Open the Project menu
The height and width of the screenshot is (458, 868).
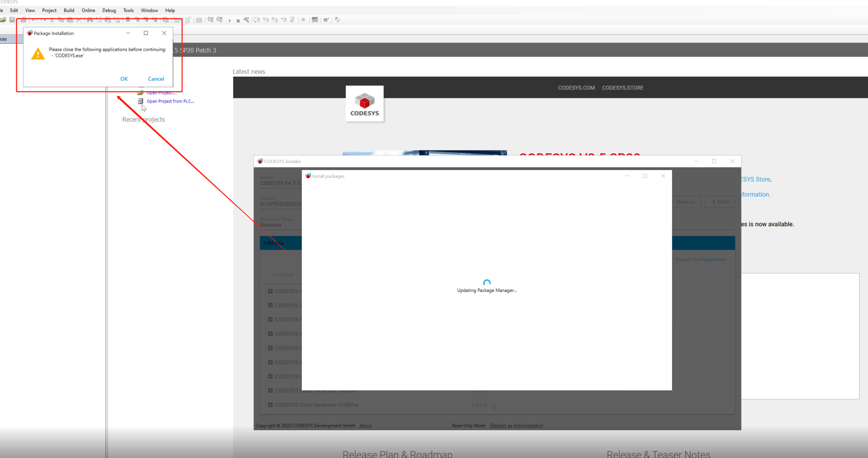(x=49, y=10)
